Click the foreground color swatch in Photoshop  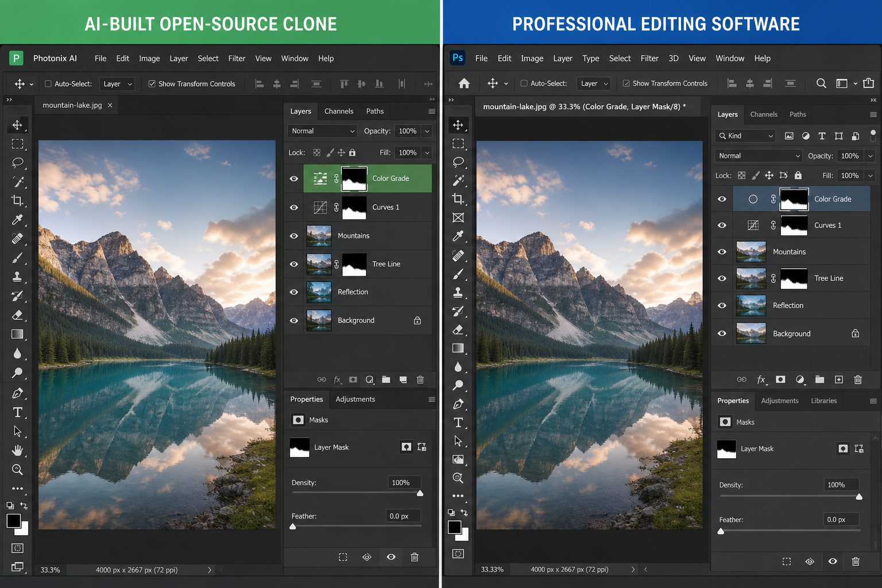pos(455,527)
